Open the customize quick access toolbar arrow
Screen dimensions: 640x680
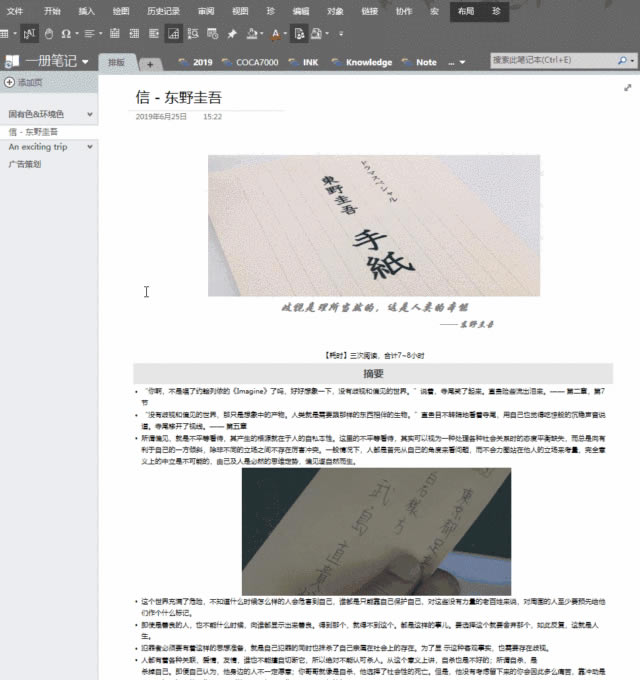[x=341, y=33]
